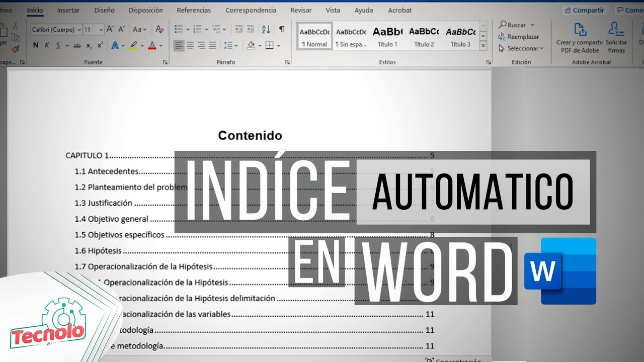The width and height of the screenshot is (644, 362).
Task: Apply red font color A
Action: [x=152, y=46]
